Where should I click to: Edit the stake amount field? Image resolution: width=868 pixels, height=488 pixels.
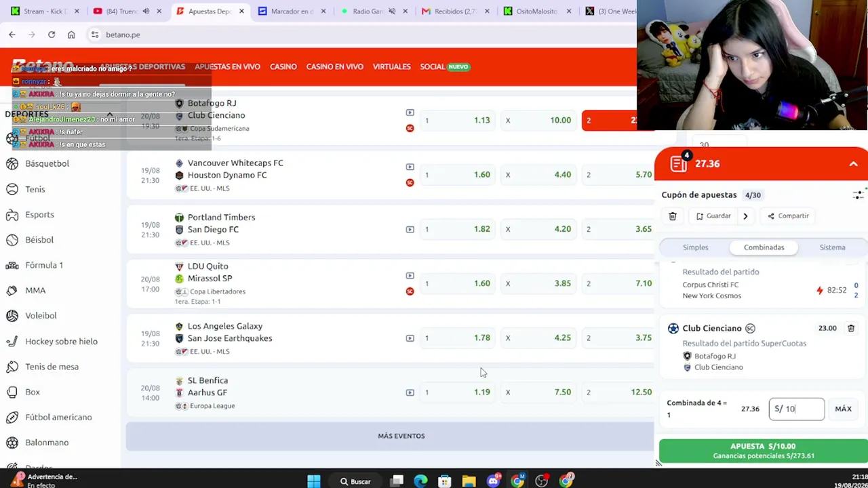pyautogui.click(x=796, y=409)
